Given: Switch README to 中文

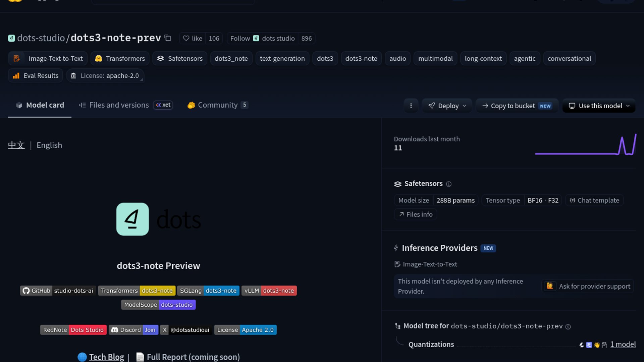Looking at the screenshot, I should pyautogui.click(x=16, y=145).
